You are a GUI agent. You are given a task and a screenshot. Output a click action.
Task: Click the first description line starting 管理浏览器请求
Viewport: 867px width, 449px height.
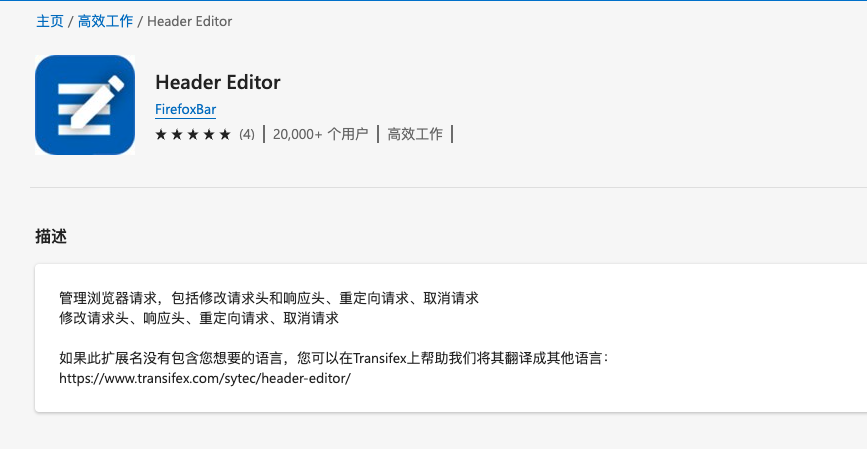pos(269,298)
